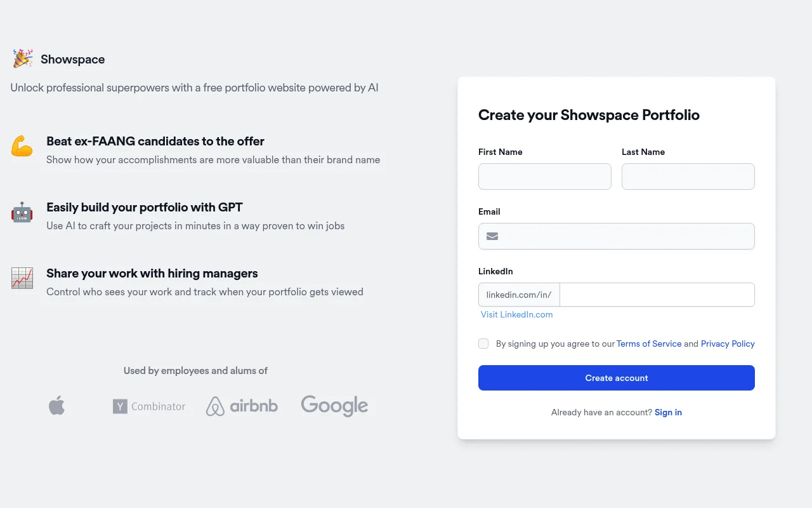Open the Terms of Service link
Viewport: 812px width, 508px height.
[649, 344]
